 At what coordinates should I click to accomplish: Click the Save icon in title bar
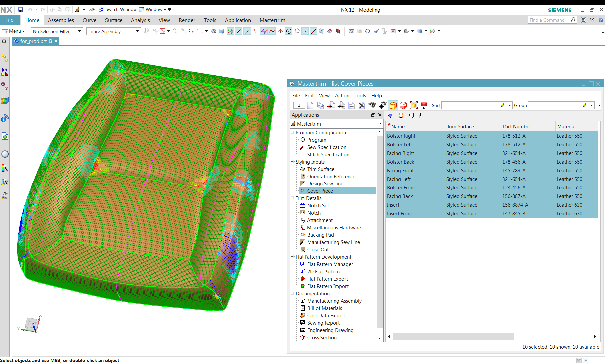[x=20, y=10]
